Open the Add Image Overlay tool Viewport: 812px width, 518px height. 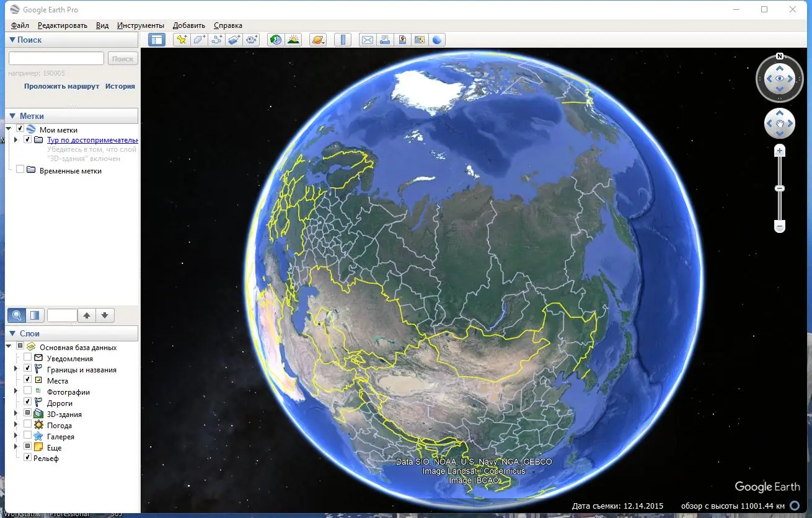[x=234, y=39]
